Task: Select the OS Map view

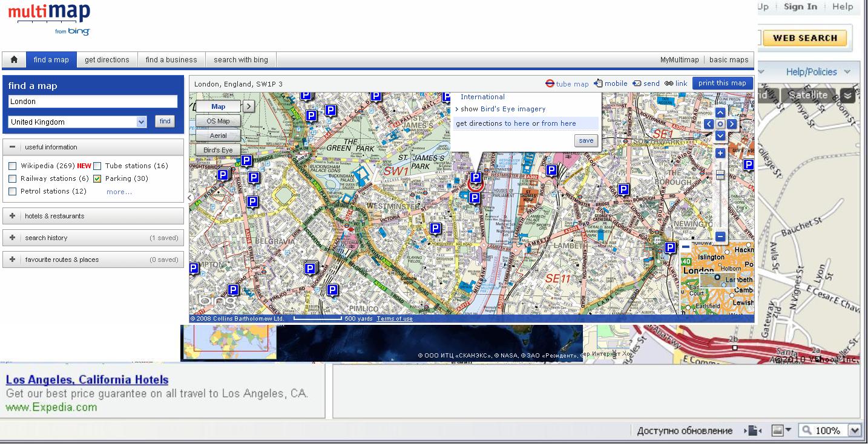Action: pos(219,121)
